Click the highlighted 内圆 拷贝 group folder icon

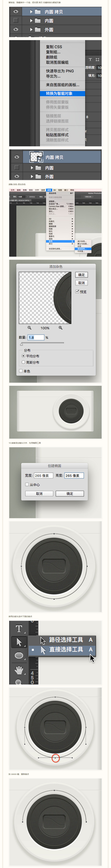click(x=38, y=12)
